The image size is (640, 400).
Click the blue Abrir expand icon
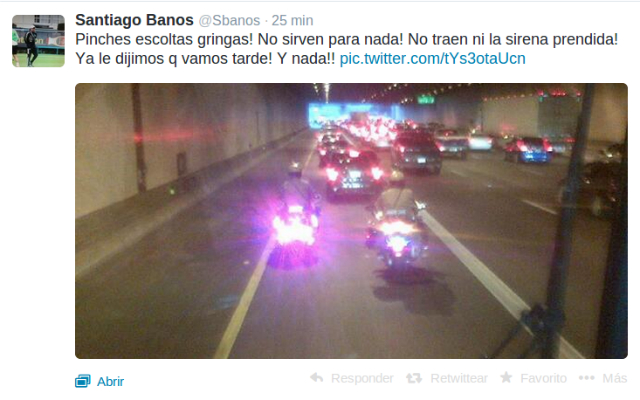coord(82,381)
